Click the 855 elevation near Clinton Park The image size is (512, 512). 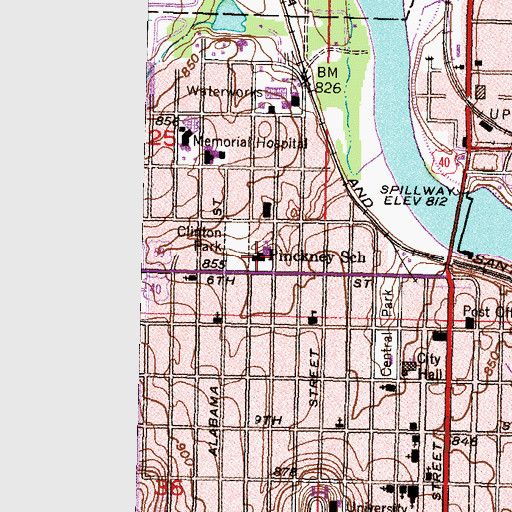click(213, 264)
